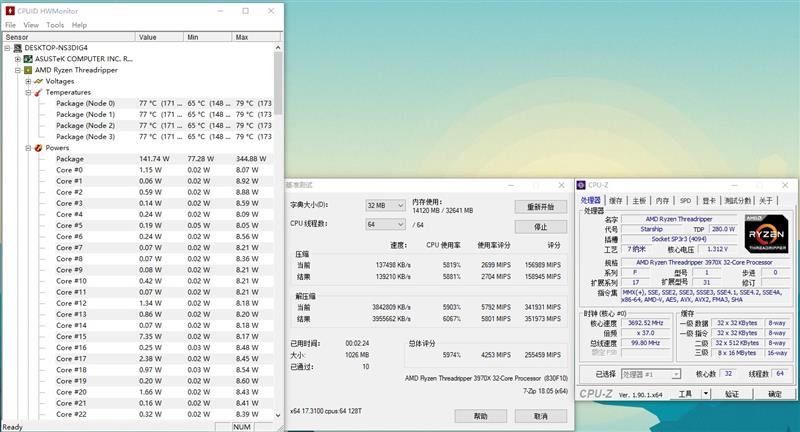
Task: Collapse the Powers node
Action: (x=29, y=148)
